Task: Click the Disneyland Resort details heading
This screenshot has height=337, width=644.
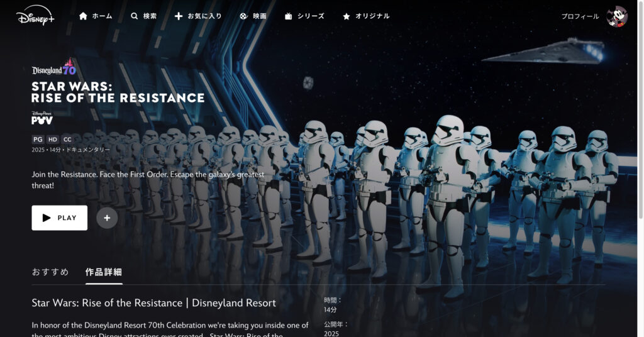Action: point(153,303)
